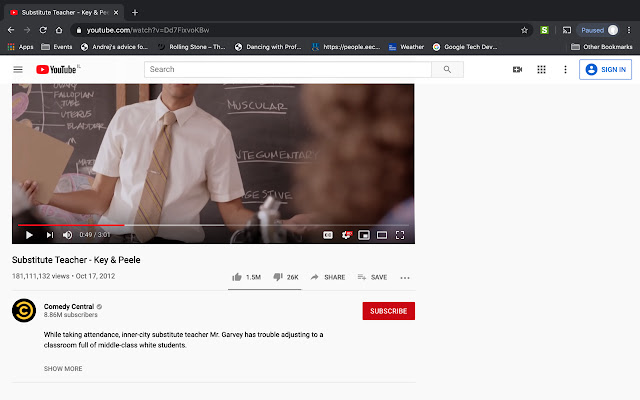Click the 8.86M subscribers count
The image size is (640, 400).
coord(71,315)
